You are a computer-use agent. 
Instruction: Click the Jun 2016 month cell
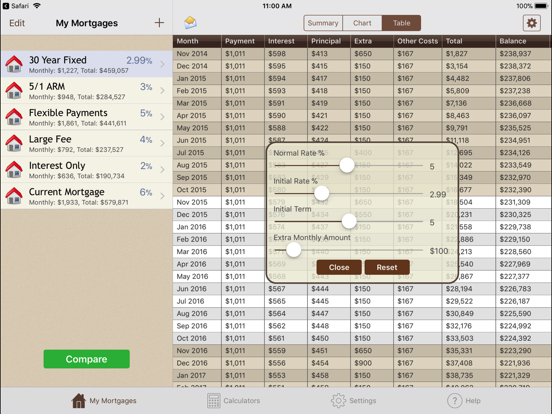[197, 289]
